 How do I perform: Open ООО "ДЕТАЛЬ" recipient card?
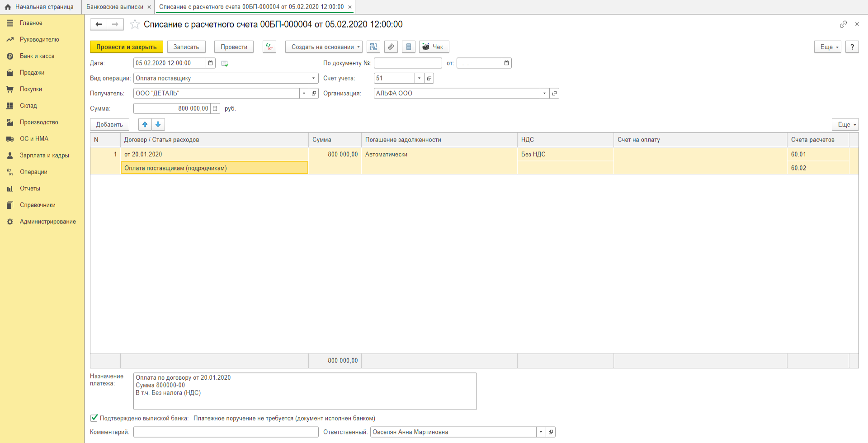pos(314,94)
